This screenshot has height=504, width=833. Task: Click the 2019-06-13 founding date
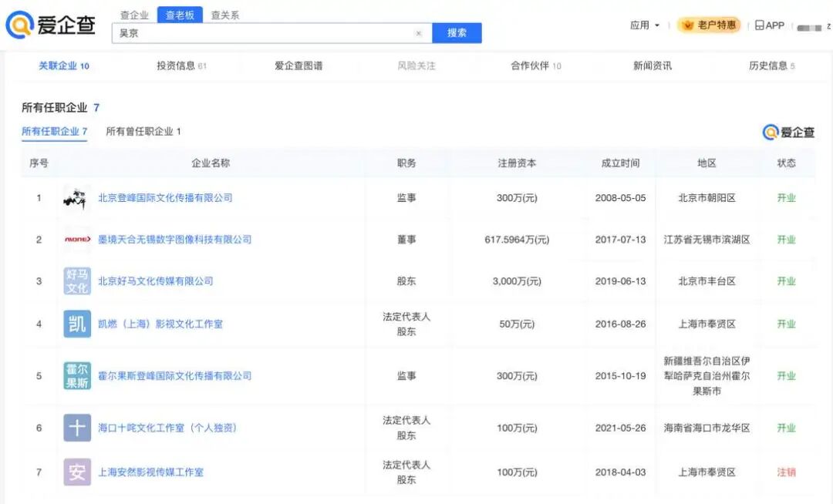point(620,281)
